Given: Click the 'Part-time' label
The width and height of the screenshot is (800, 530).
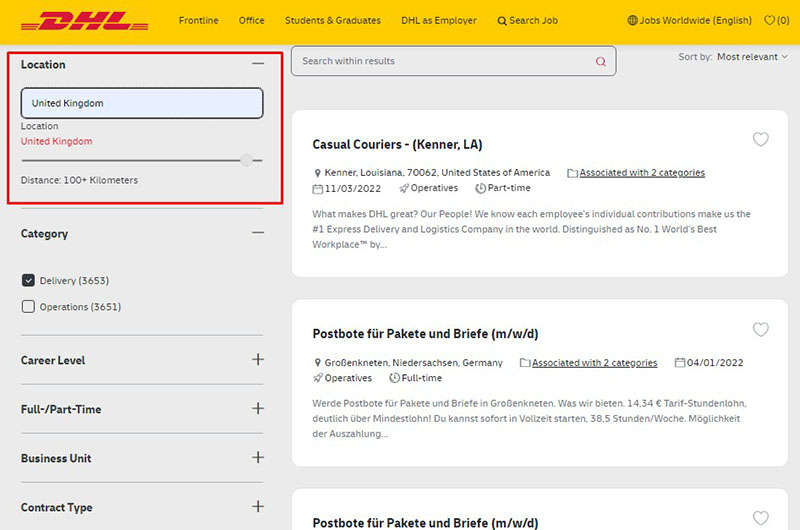Looking at the screenshot, I should 509,188.
